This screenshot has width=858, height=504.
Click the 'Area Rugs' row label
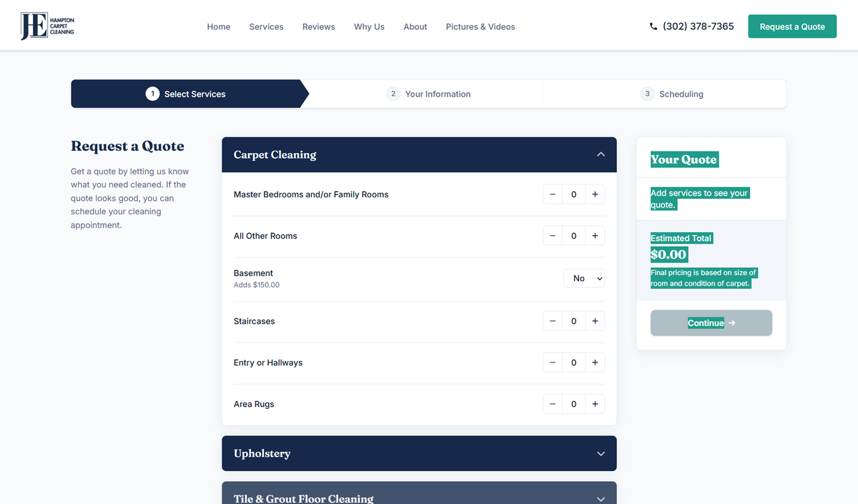[254, 404]
